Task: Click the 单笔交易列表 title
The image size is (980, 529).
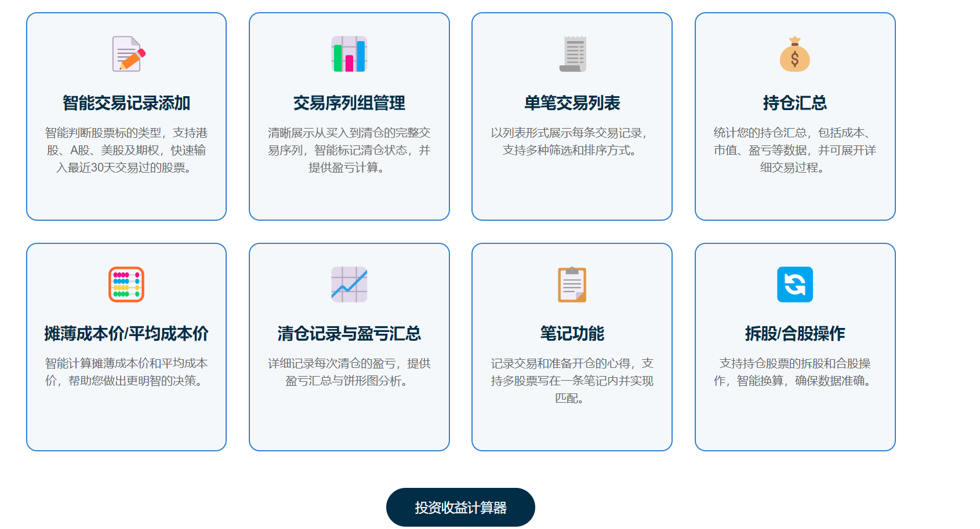Action: pos(572,103)
